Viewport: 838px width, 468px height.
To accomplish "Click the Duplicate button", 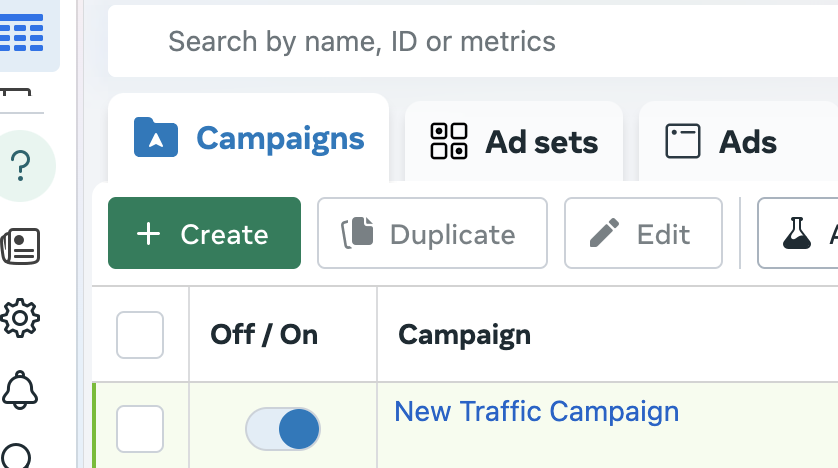I will (432, 234).
